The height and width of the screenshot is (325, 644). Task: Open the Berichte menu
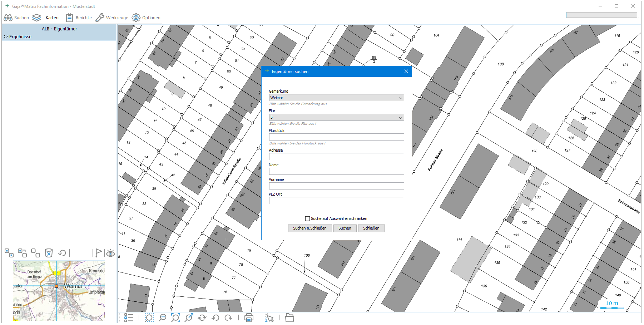[x=79, y=18]
